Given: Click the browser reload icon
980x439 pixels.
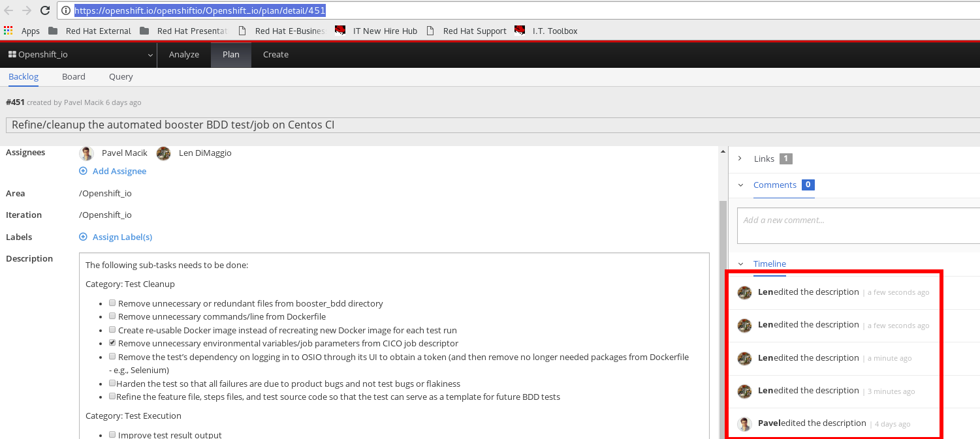Looking at the screenshot, I should click(44, 10).
